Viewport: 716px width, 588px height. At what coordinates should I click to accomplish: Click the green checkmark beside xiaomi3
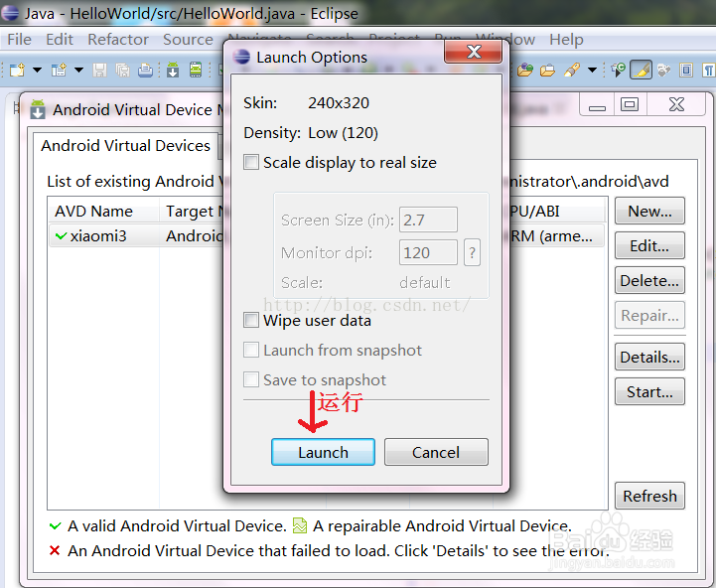tap(62, 235)
